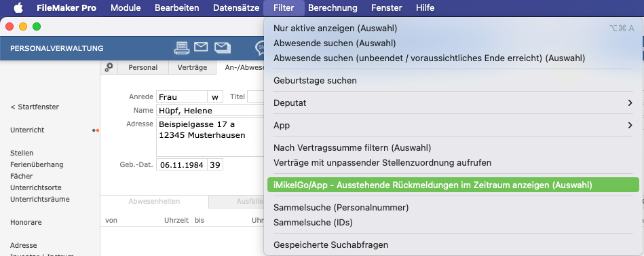Open Fächer in the sidebar
This screenshot has height=256, width=644.
21,176
